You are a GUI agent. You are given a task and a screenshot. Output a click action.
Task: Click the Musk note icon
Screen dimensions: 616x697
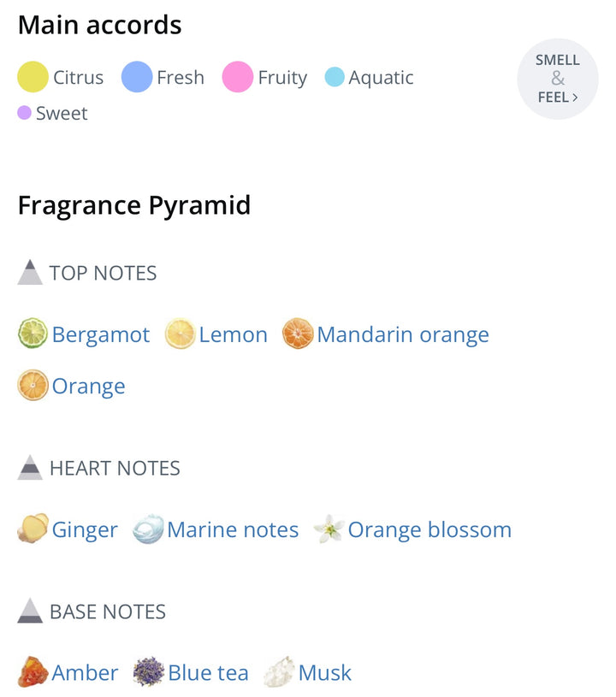click(279, 671)
